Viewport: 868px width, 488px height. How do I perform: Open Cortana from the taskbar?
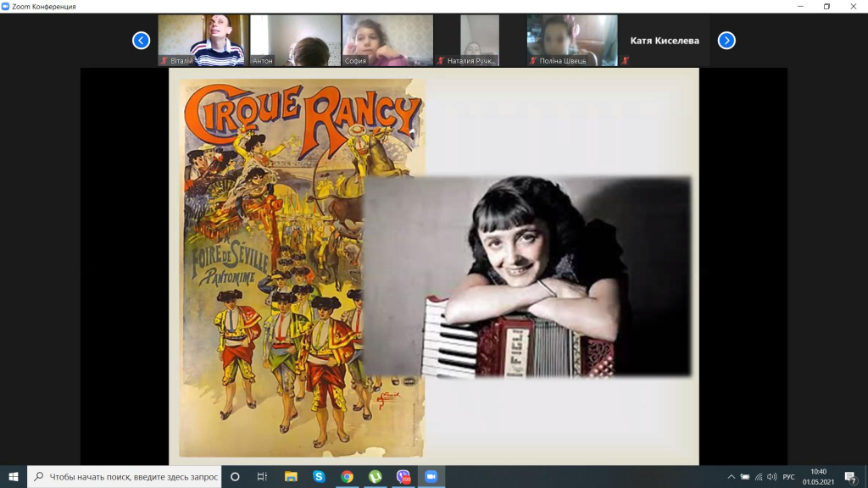(x=235, y=476)
